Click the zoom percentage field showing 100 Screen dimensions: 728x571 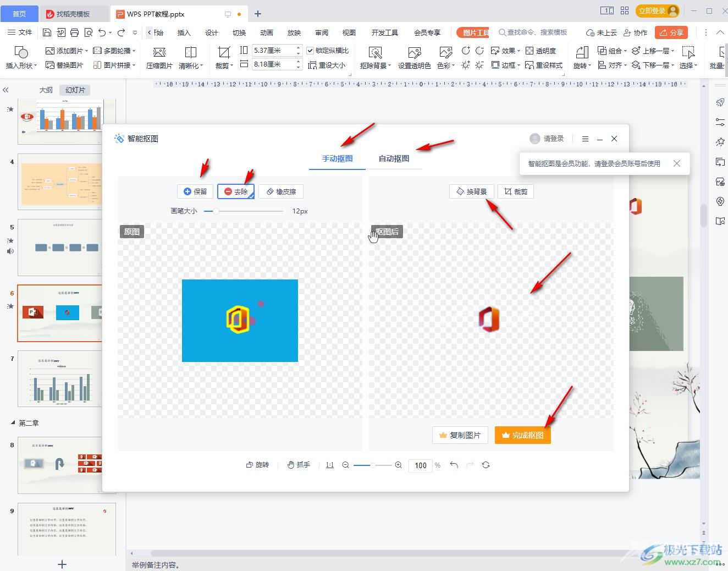tap(421, 465)
